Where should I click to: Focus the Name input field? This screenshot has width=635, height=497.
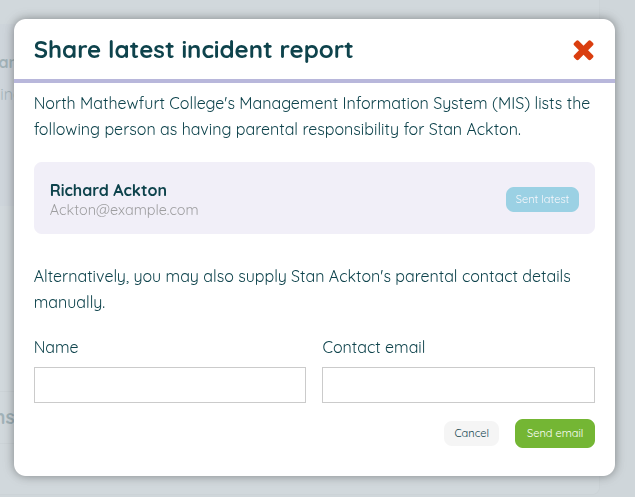point(169,385)
